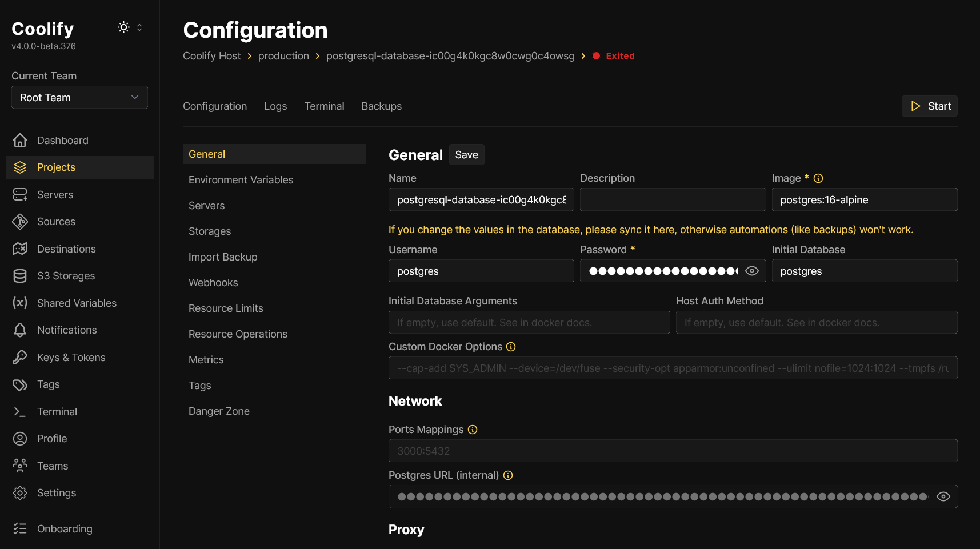
Task: Click the info icon next to Image label
Action: coord(818,178)
